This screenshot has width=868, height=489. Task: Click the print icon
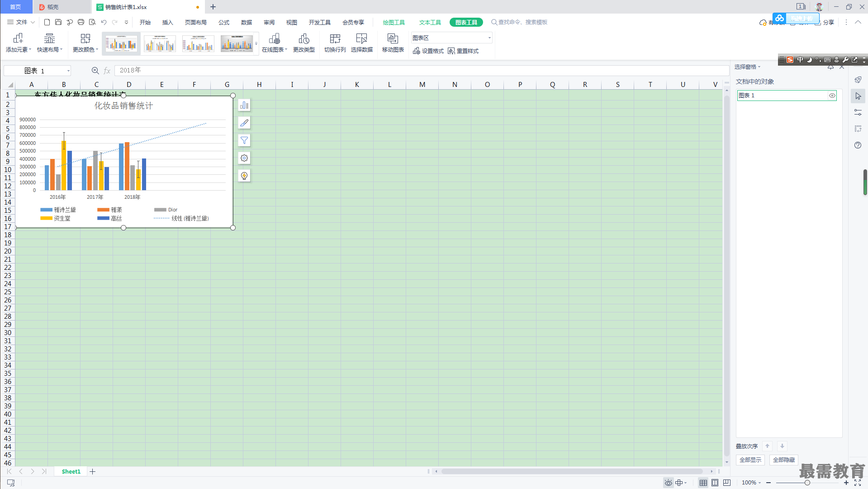tap(81, 22)
